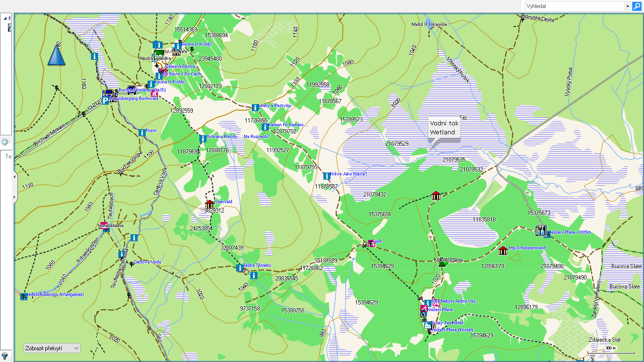644x362 pixels.
Task: Select the Mg-Schützenstand building icon
Action: 503,250
